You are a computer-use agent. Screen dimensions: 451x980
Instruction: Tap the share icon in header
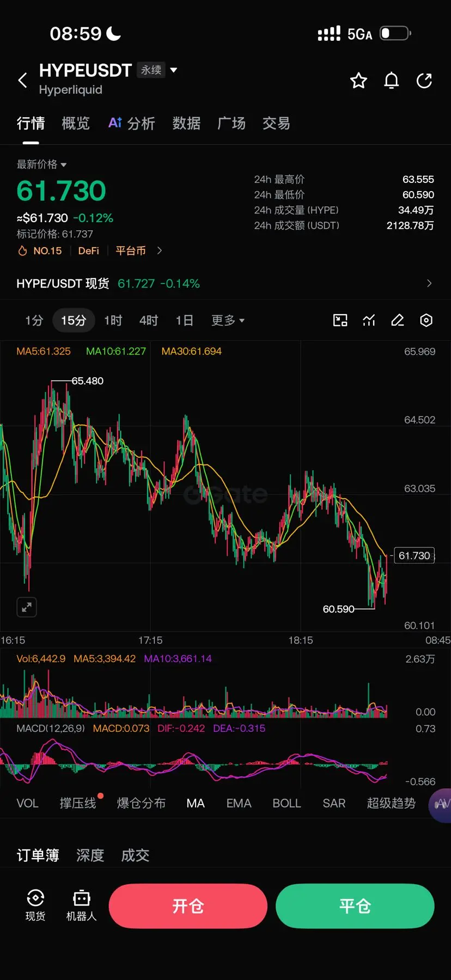(424, 81)
